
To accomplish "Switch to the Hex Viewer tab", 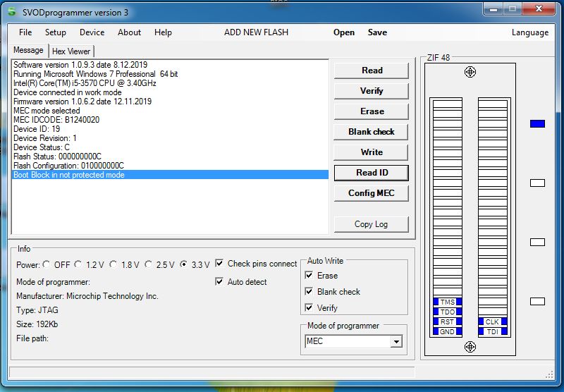I will click(x=71, y=51).
